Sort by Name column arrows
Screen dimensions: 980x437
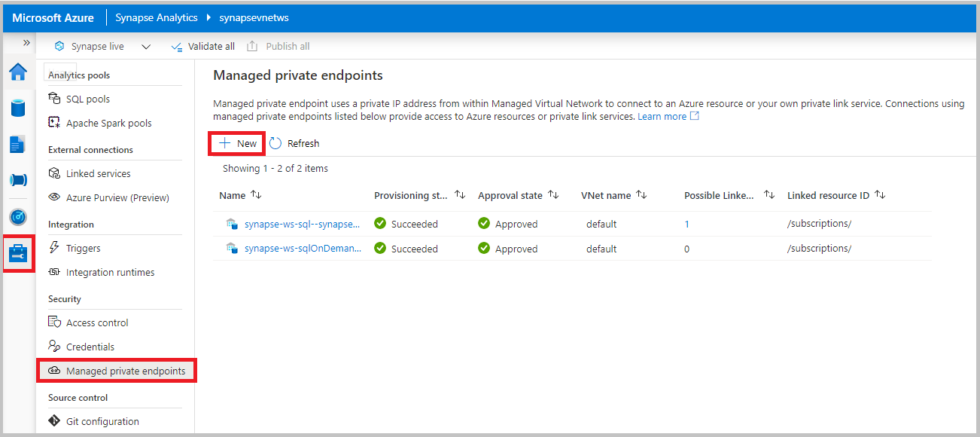[256, 195]
